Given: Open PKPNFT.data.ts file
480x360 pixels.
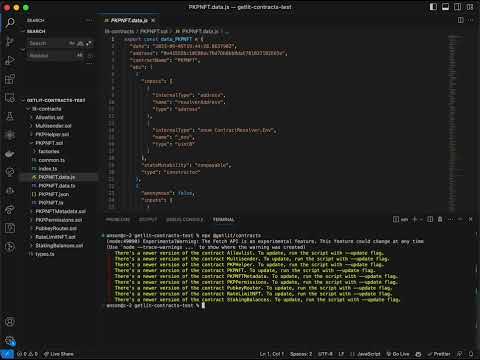Looking at the screenshot, I should tap(57, 186).
